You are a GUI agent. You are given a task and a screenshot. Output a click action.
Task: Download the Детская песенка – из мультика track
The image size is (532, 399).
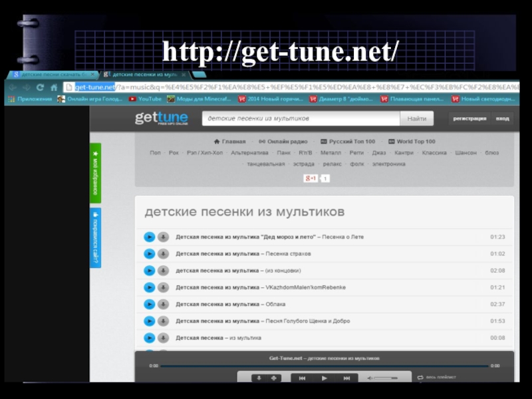pos(163,338)
